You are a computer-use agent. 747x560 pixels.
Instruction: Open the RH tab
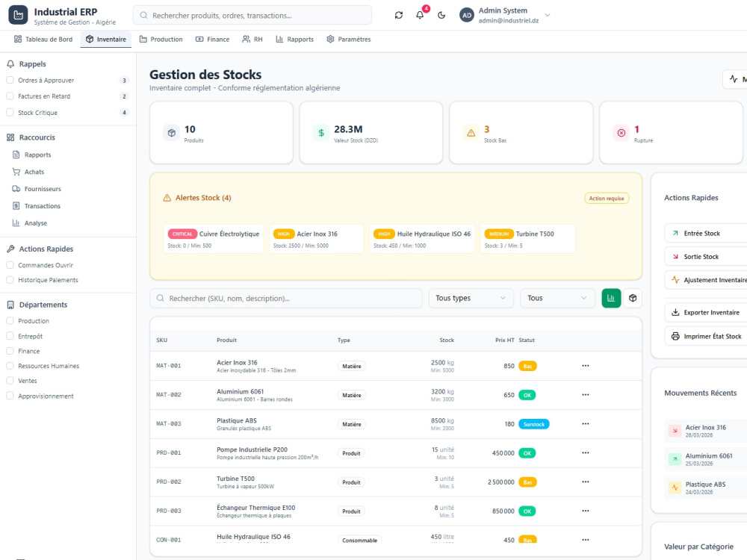pyautogui.click(x=252, y=39)
